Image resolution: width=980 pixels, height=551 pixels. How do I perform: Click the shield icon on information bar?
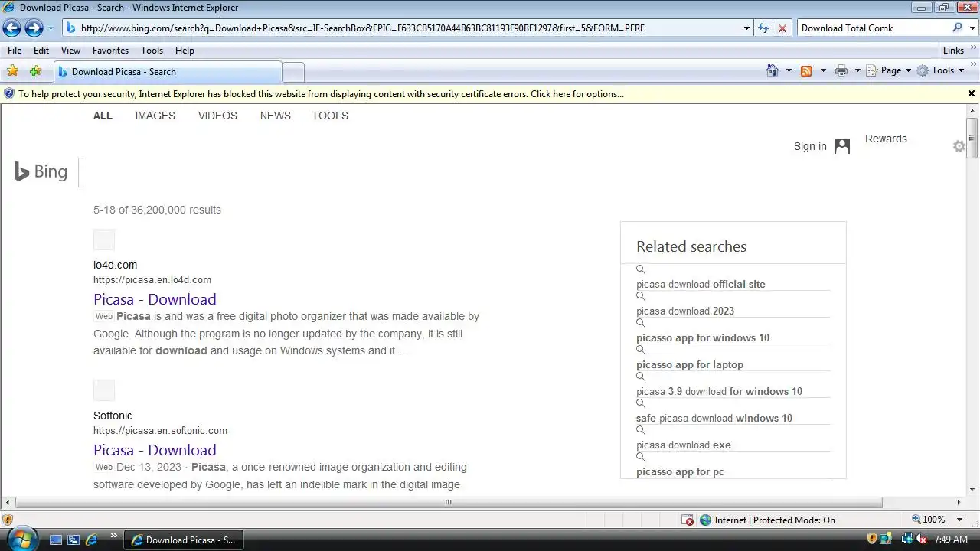pyautogui.click(x=9, y=94)
